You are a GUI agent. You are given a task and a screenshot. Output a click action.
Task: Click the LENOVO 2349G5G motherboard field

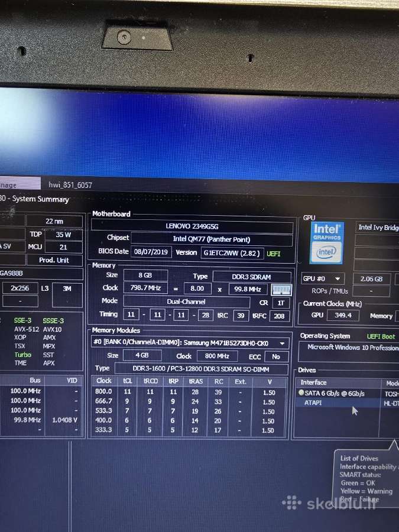point(192,226)
